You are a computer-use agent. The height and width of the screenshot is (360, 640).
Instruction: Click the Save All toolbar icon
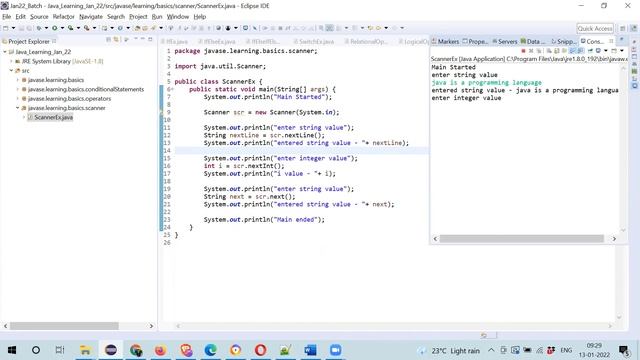pos(29,28)
